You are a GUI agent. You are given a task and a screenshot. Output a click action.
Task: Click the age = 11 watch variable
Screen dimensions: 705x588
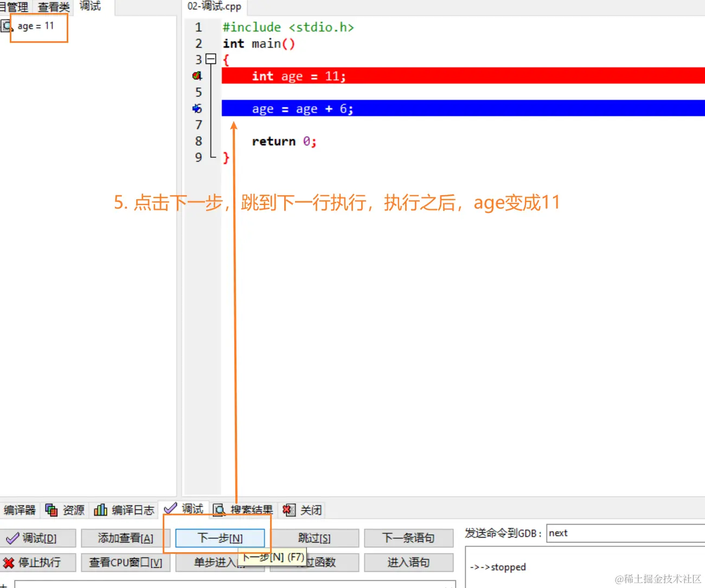[x=36, y=26]
